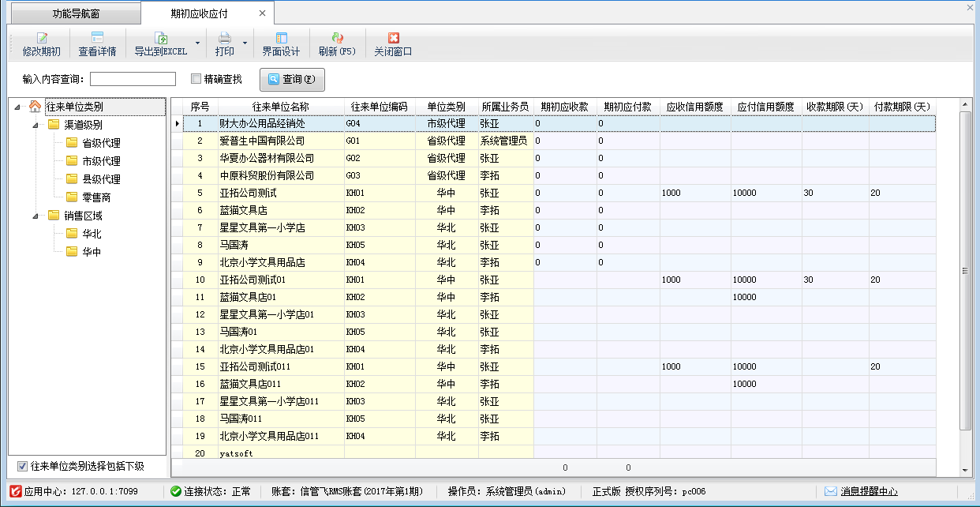980x507 pixels.
Task: Click the 查询(F) search button
Action: 292,79
